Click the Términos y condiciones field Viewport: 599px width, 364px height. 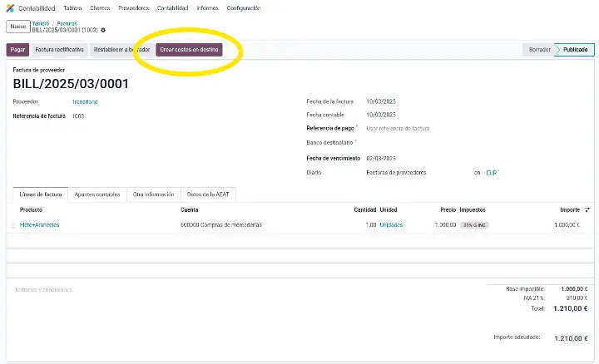click(x=43, y=290)
